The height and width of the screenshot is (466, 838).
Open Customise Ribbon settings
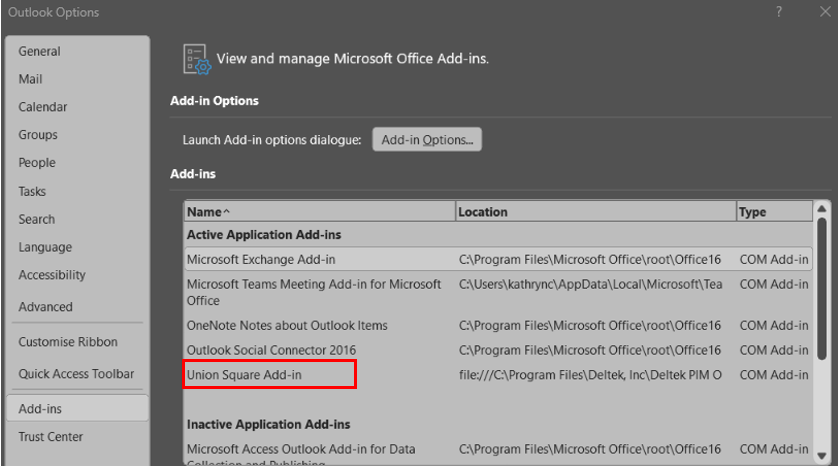(x=68, y=341)
